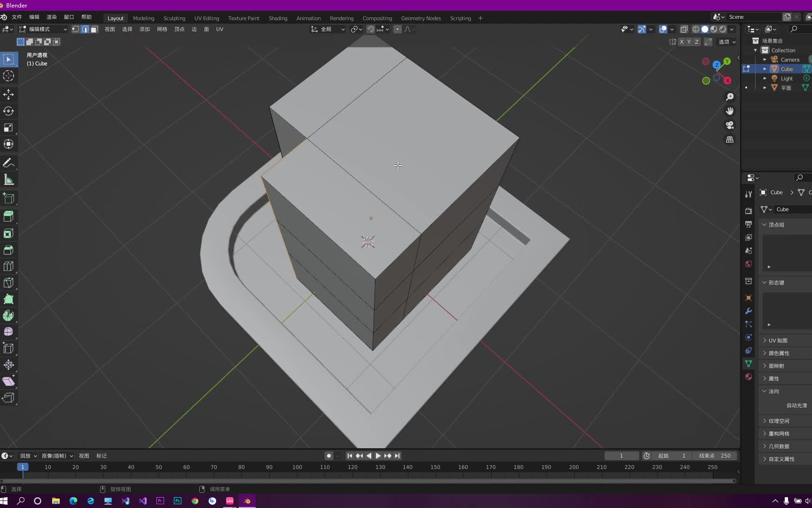The width and height of the screenshot is (812, 508).
Task: Select the Knife tool
Action: coord(8,282)
